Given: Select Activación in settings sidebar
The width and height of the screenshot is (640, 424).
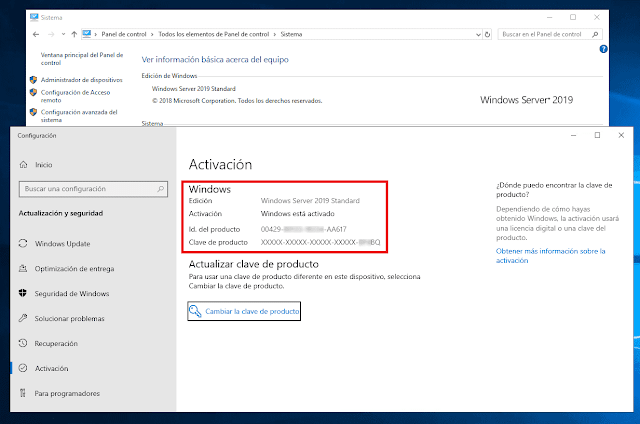Looking at the screenshot, I should point(51,369).
